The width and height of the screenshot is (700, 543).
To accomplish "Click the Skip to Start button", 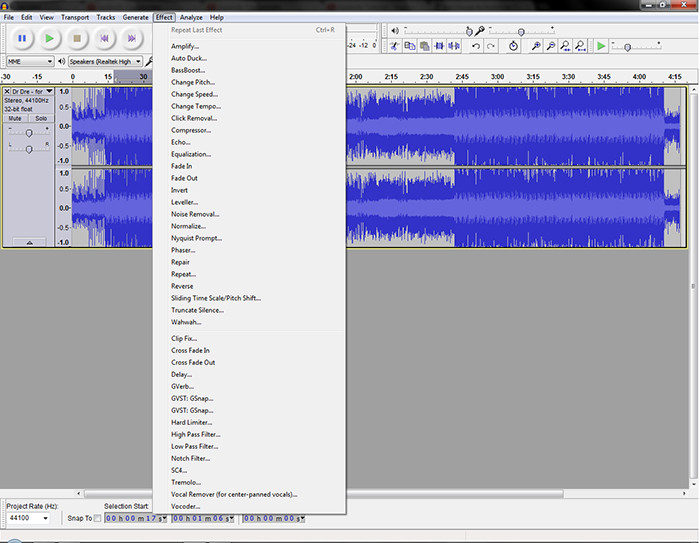I will point(105,39).
